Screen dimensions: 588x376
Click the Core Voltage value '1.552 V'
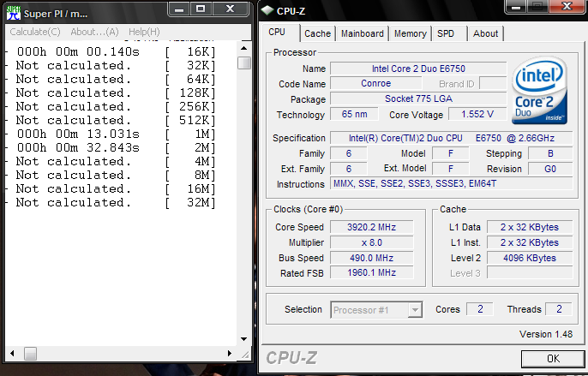477,114
